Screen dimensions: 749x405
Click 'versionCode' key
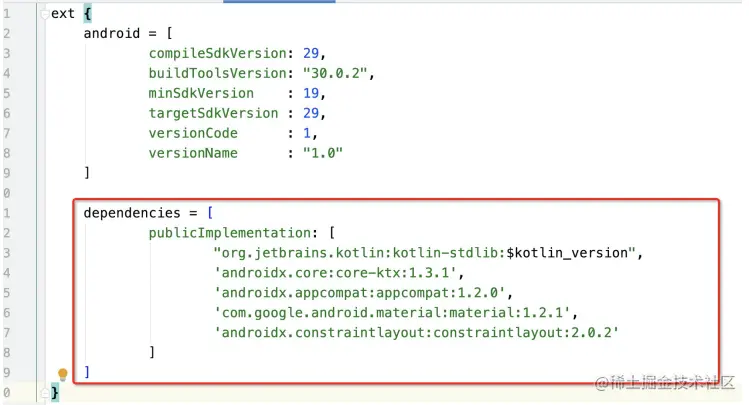pyautogui.click(x=193, y=133)
